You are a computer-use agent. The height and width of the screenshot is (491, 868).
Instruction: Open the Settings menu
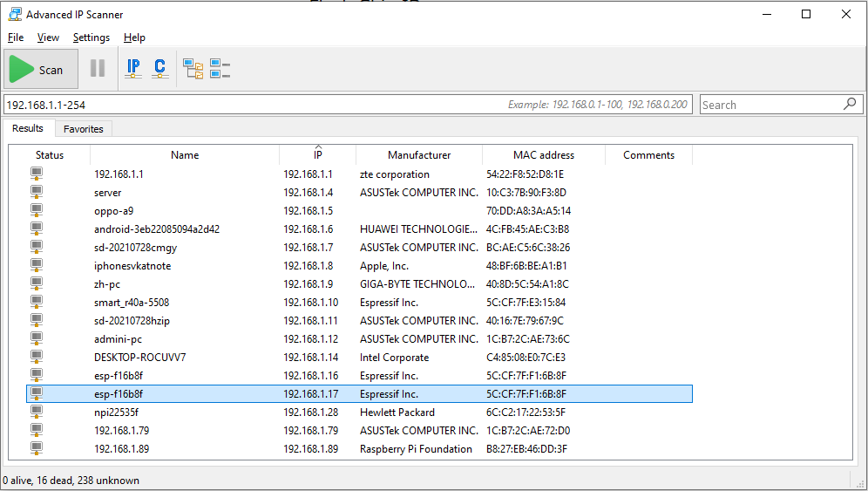coord(92,38)
